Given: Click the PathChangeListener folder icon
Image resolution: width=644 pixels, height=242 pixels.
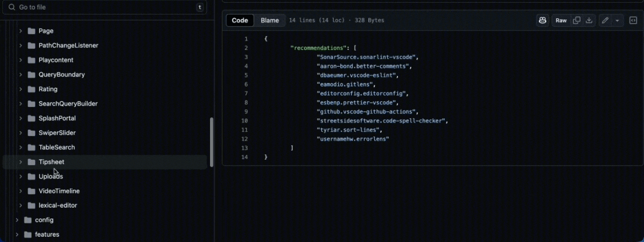Looking at the screenshot, I should coord(31,46).
